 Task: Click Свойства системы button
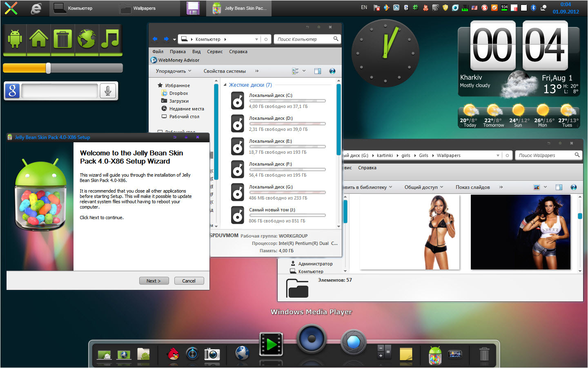point(225,71)
